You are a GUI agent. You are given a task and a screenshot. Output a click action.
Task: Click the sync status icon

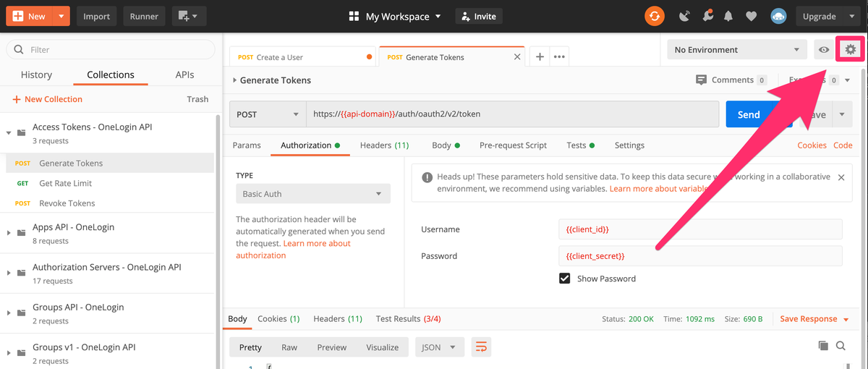pos(654,16)
